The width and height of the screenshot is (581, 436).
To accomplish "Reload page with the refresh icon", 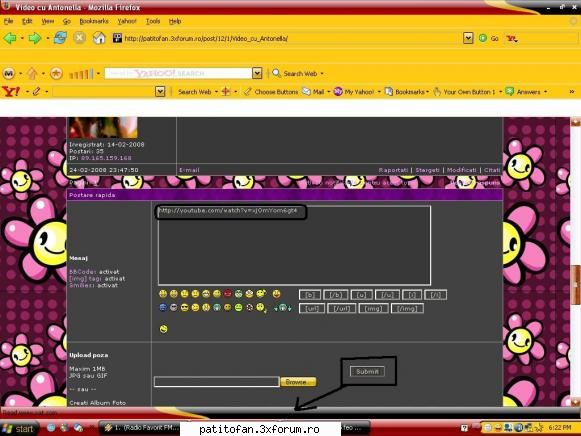I will pyautogui.click(x=60, y=38).
